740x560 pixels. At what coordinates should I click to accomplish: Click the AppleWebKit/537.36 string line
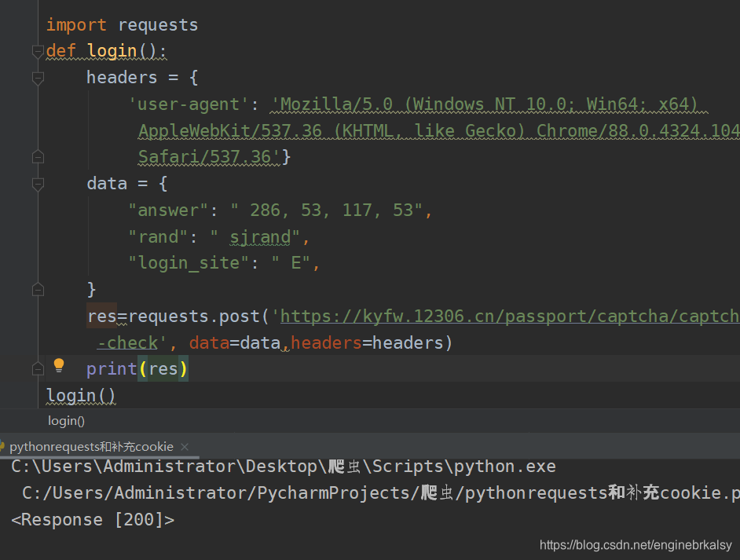[x=439, y=130]
